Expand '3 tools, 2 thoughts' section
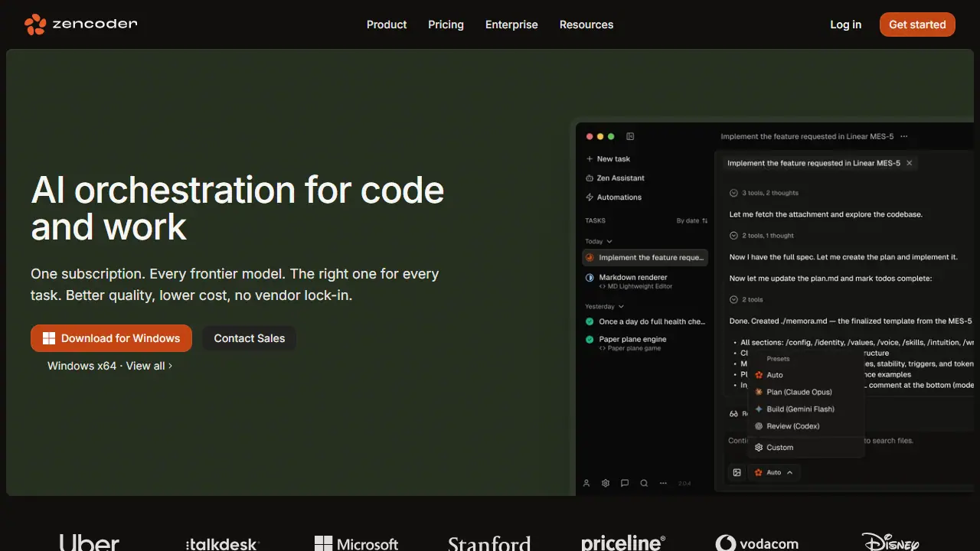Screen dimensions: 980x551 click(764, 193)
